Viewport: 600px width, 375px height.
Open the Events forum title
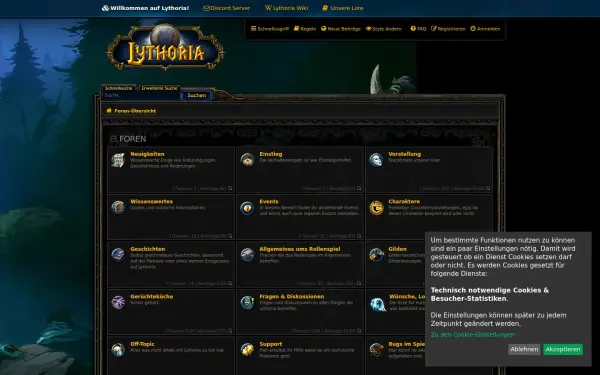point(269,201)
